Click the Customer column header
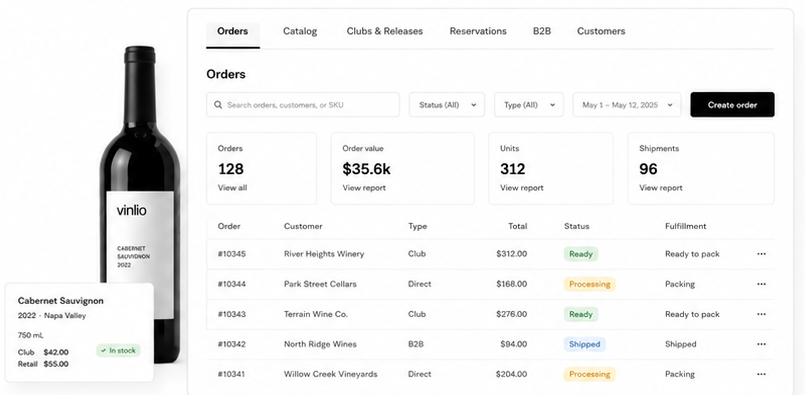Image resolution: width=805 pixels, height=395 pixels. pos(303,226)
